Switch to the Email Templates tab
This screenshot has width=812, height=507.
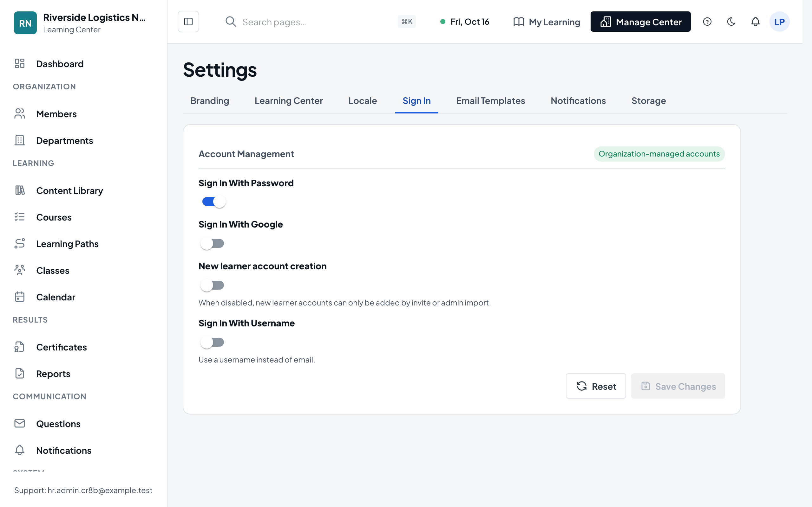(490, 101)
